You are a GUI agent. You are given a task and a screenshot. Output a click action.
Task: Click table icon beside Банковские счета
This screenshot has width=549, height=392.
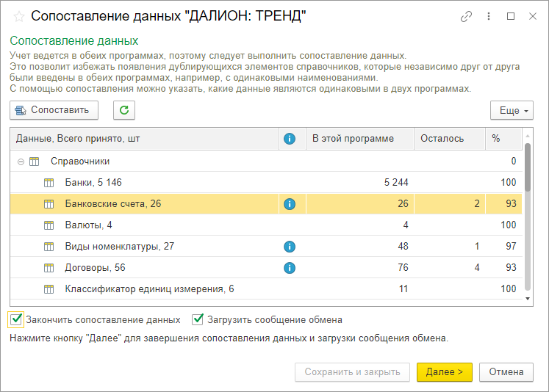(49, 204)
